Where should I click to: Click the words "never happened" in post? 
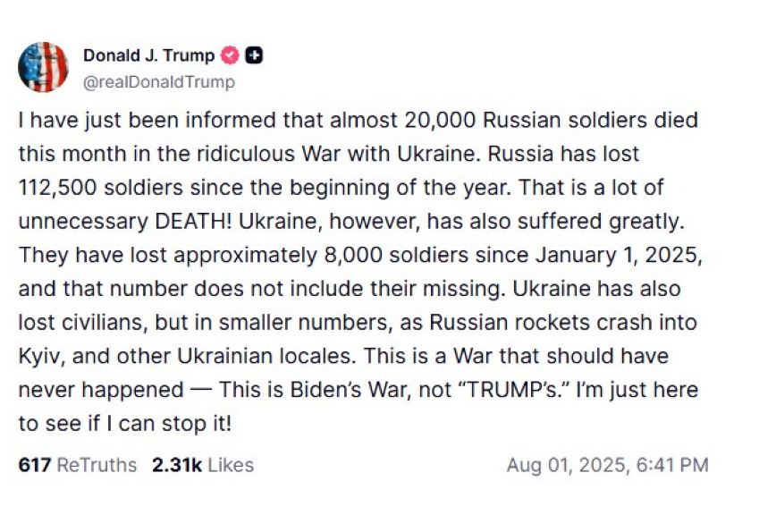click(101, 390)
